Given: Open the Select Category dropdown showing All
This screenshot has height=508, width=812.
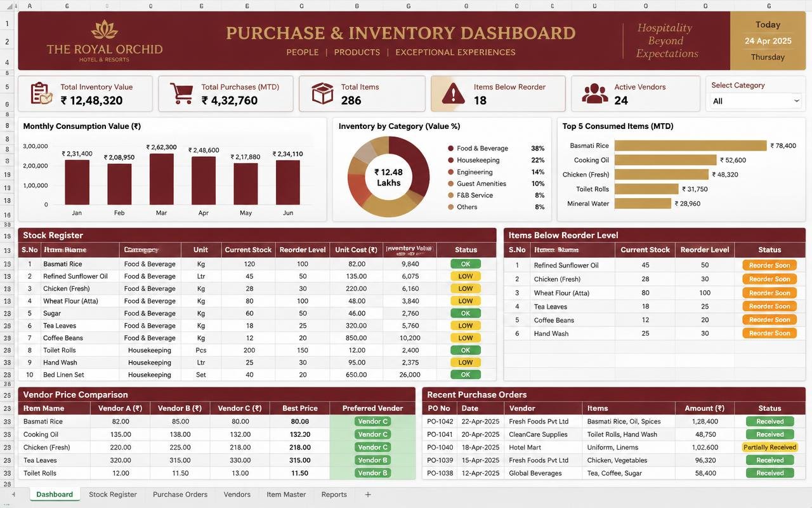Looking at the screenshot, I should coord(756,101).
